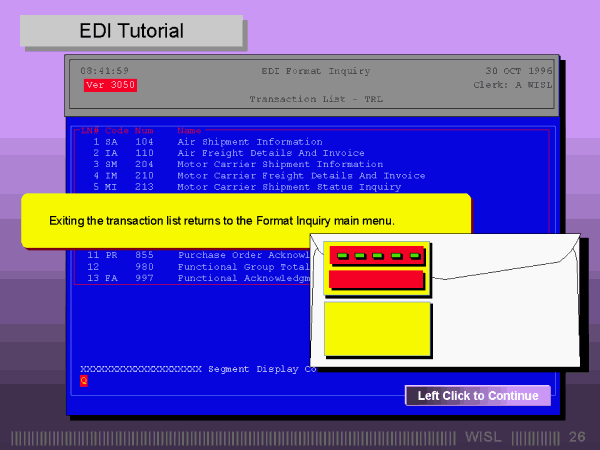Click the EDI Tutorial title banner

coord(132,31)
